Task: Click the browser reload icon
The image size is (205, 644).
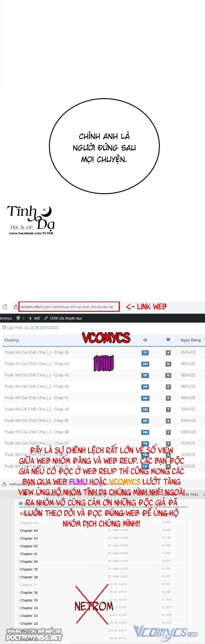Action: (x=5, y=307)
